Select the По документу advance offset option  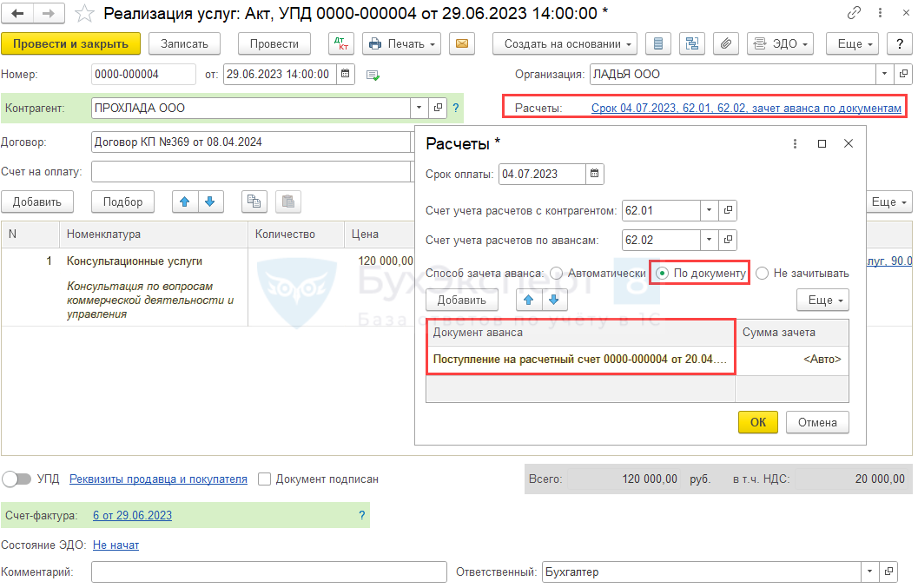click(662, 274)
